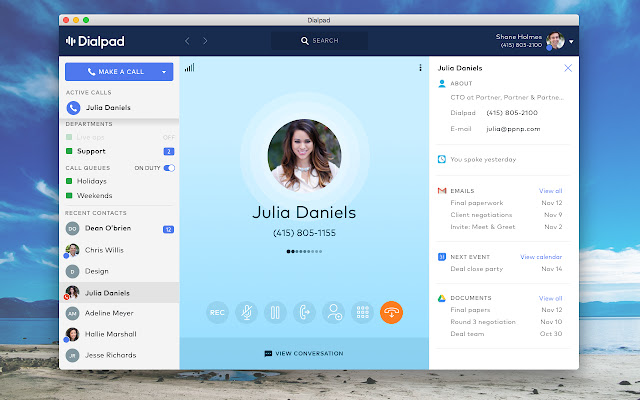The image size is (640, 400).
Task: Close the Julia Daniels details panel
Action: point(568,68)
